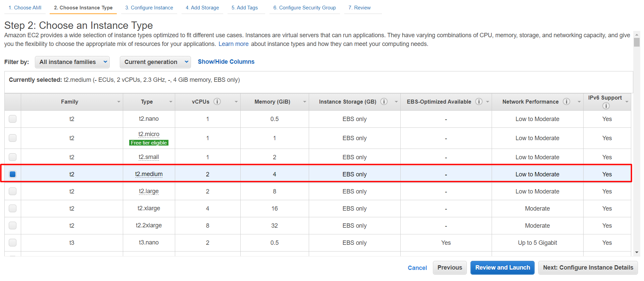
Task: Open the Type column sort arrow
Action: click(x=171, y=102)
